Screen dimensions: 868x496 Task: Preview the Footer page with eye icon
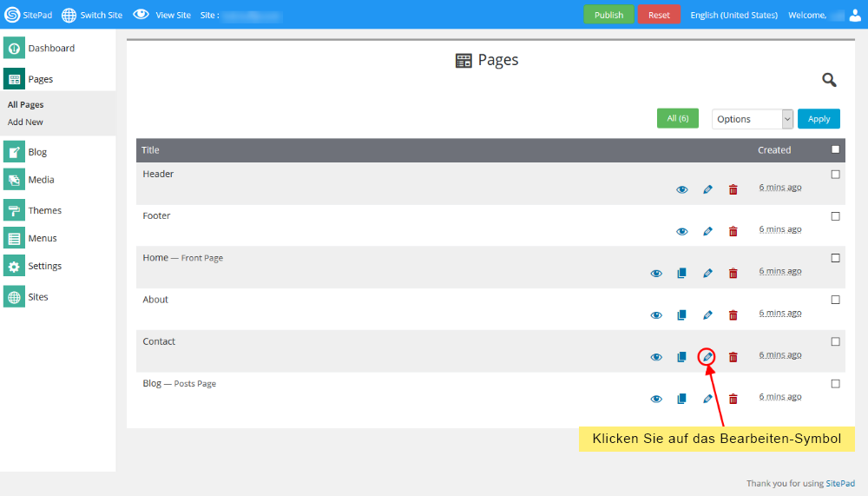point(682,231)
